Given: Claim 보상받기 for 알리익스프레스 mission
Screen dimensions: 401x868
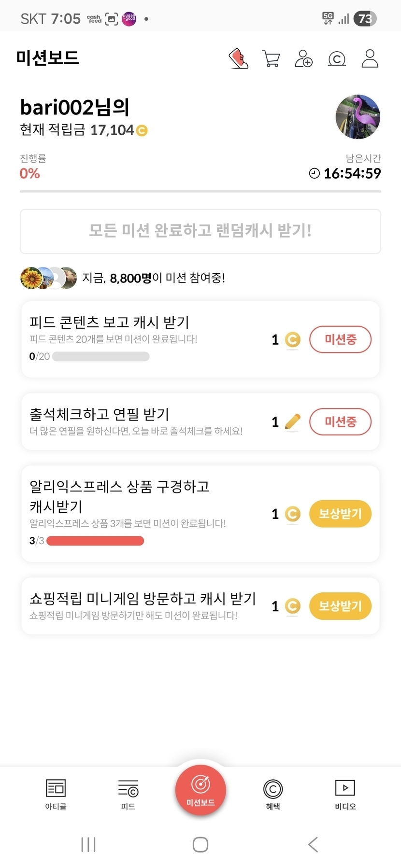Looking at the screenshot, I should (x=340, y=514).
